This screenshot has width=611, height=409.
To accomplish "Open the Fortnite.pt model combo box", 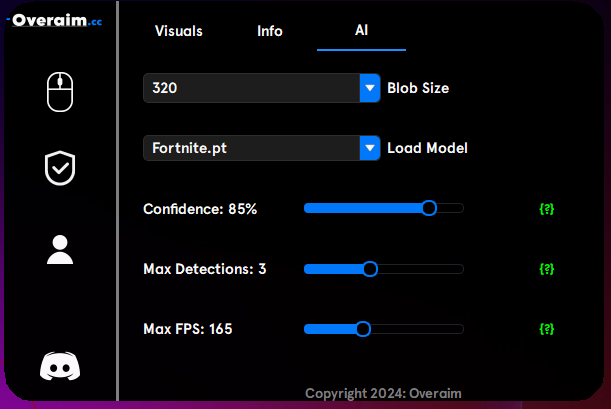I will [261, 148].
